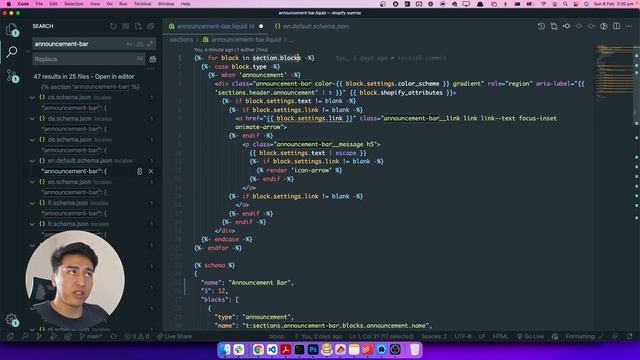
Task: Change the UTF-8 encoding in status bar
Action: pyautogui.click(x=463, y=337)
